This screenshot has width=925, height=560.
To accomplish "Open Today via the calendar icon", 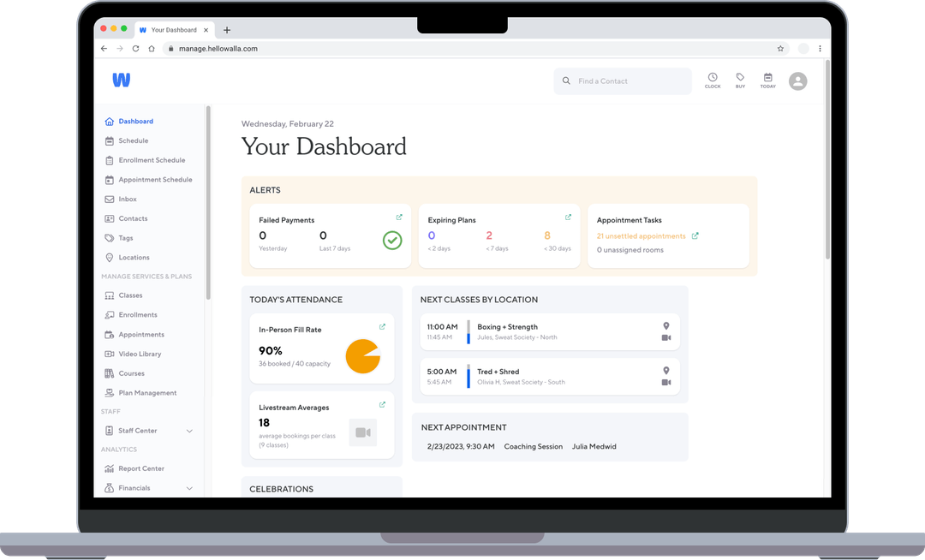I will pos(767,80).
